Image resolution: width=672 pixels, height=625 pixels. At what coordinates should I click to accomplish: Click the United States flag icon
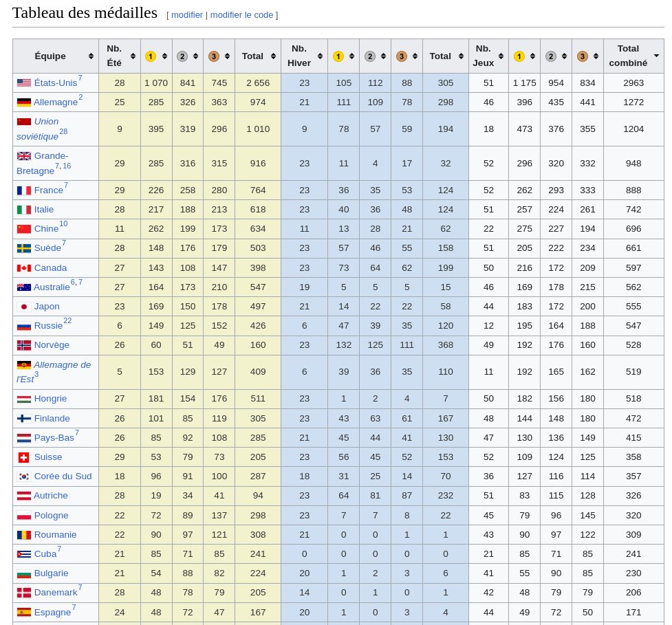tap(24, 83)
